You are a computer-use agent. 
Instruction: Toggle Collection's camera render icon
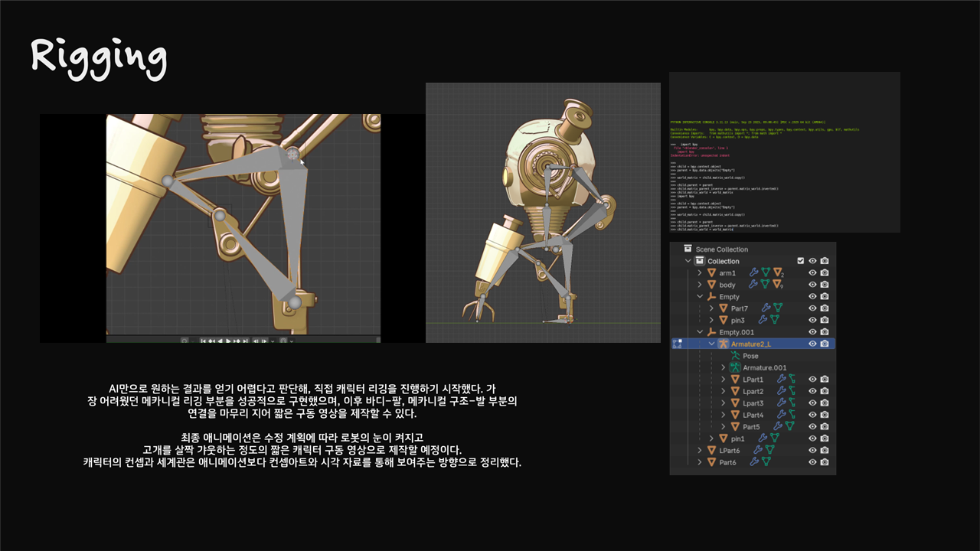click(x=824, y=261)
